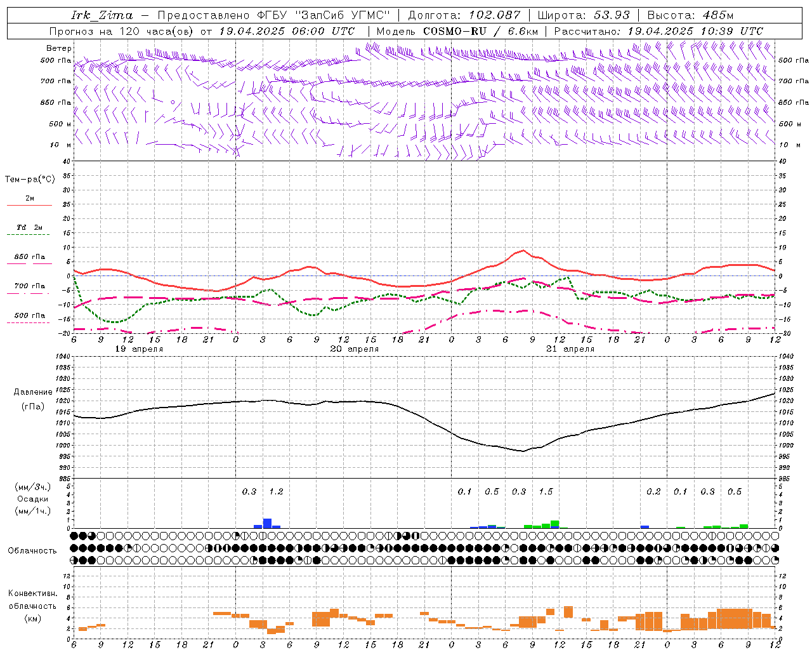Click the Давление panel label
The image size is (812, 650).
(x=33, y=392)
